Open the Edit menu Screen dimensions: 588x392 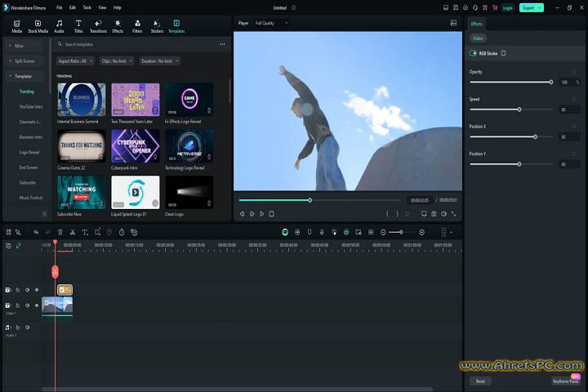pos(73,7)
